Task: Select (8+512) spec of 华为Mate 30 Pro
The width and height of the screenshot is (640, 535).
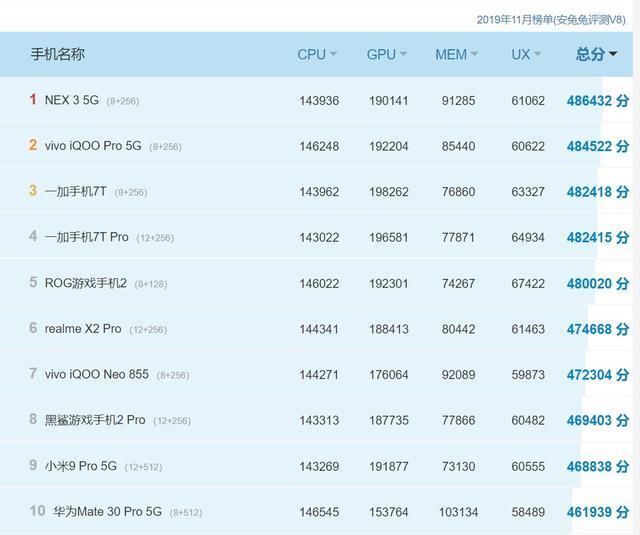Action: point(186,513)
